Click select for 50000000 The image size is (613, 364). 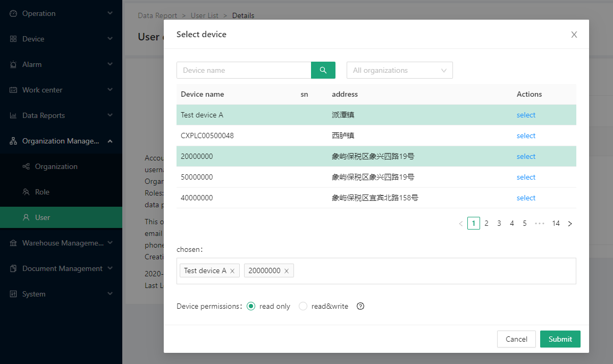[526, 177]
